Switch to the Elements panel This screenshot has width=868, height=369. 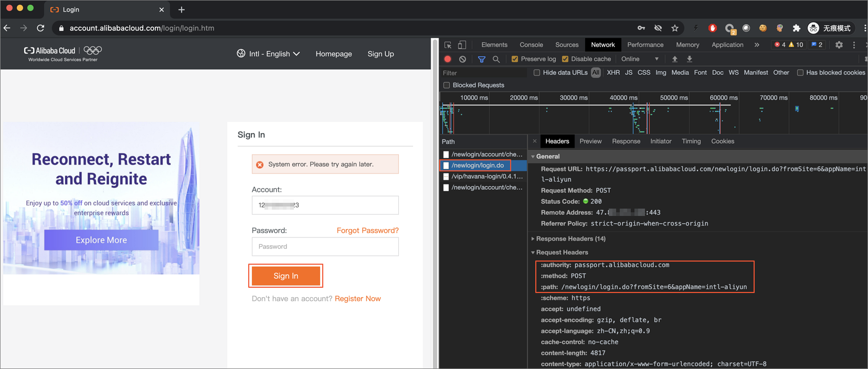click(x=494, y=45)
